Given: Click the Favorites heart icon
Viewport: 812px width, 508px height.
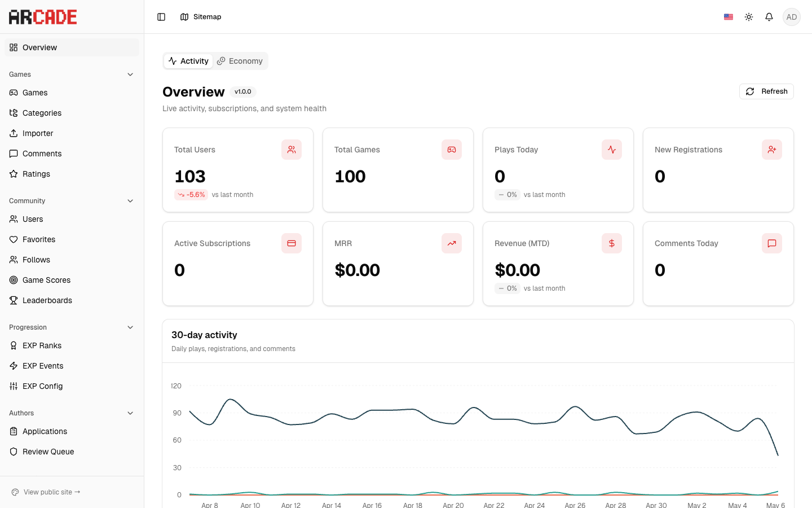Looking at the screenshot, I should click(x=14, y=239).
